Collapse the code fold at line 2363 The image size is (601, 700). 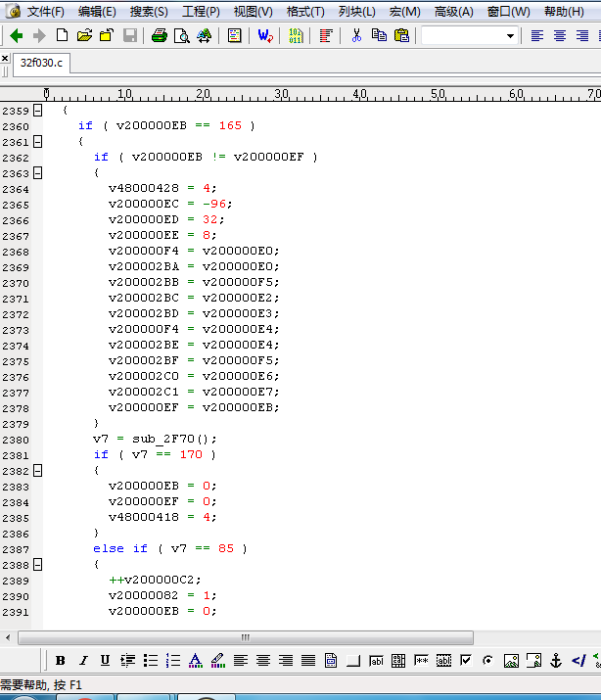click(x=37, y=173)
